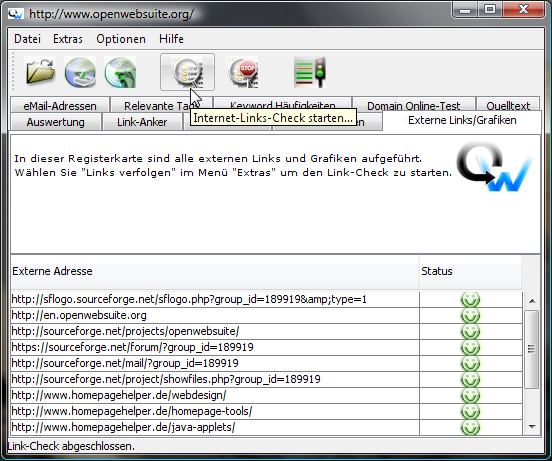This screenshot has width=552, height=461.
Task: Open the Hilfe menu
Action: (171, 39)
